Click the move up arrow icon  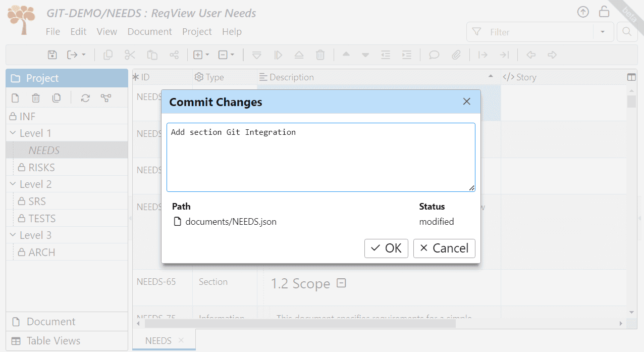(346, 55)
